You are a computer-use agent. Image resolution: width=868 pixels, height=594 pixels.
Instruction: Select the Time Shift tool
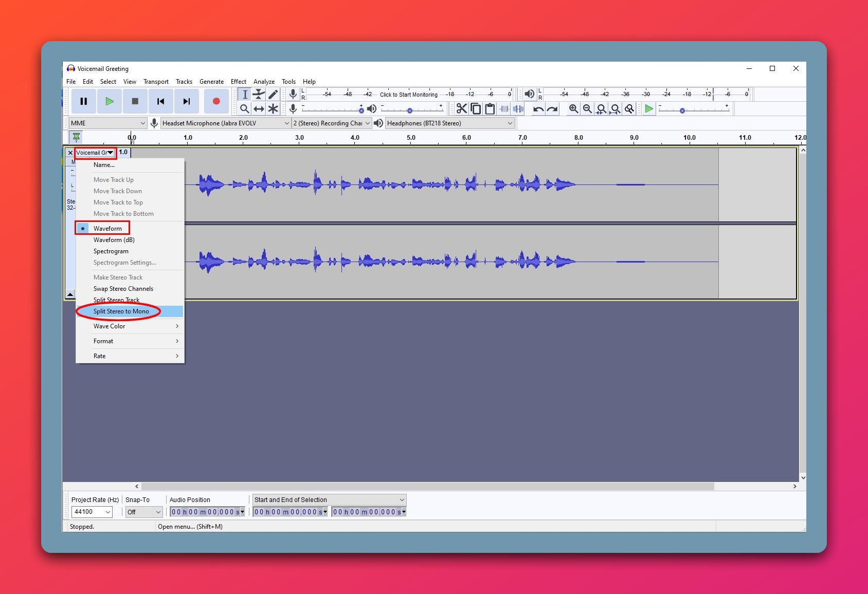pyautogui.click(x=259, y=108)
